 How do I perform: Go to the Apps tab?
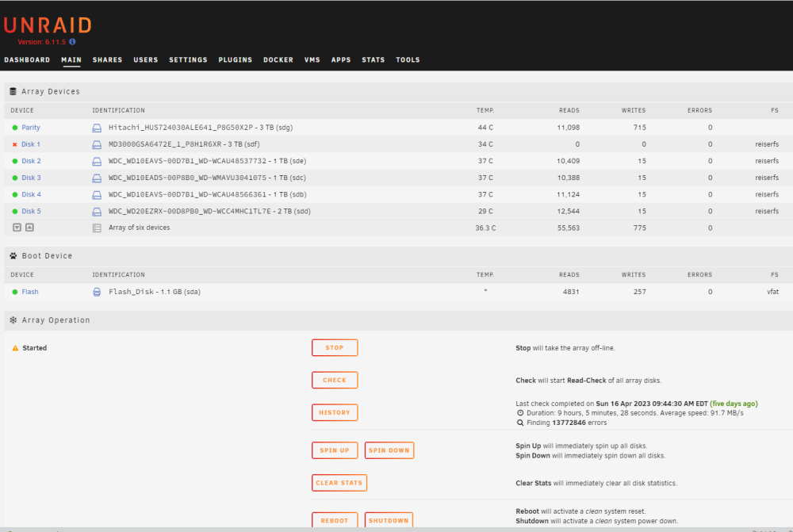341,59
